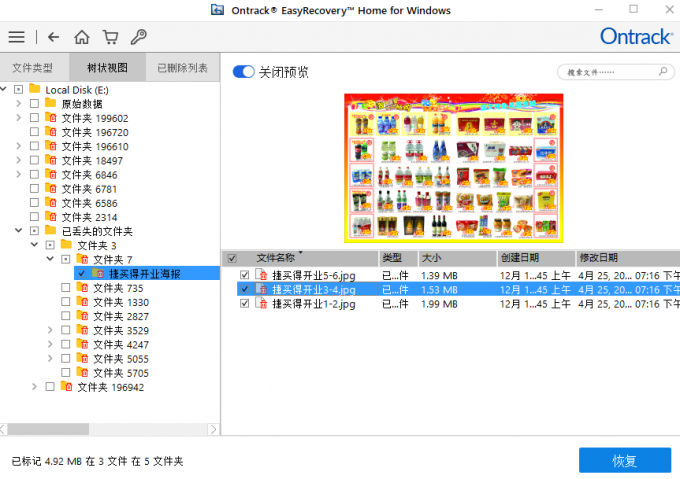The height and width of the screenshot is (479, 680).
Task: Sort by 类型 column header
Action: point(398,258)
